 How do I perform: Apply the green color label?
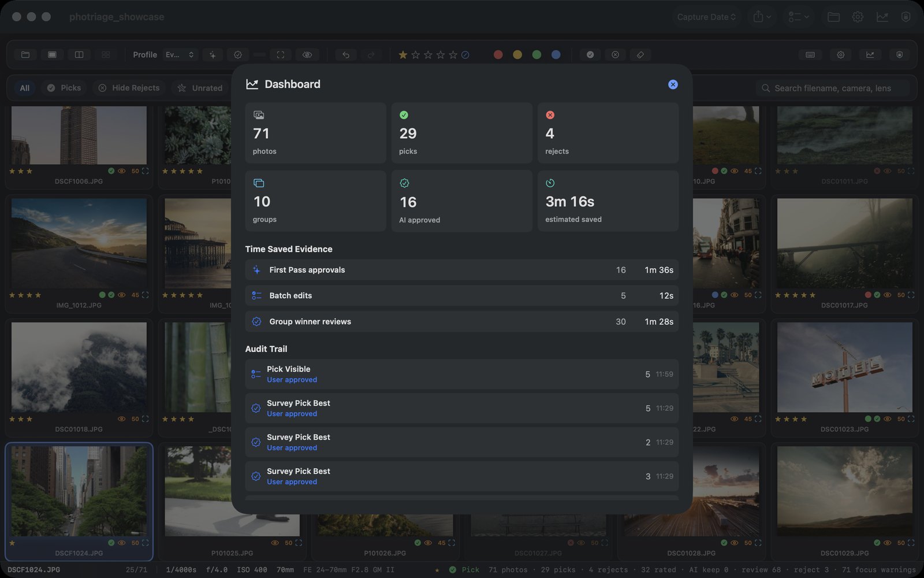click(x=536, y=54)
